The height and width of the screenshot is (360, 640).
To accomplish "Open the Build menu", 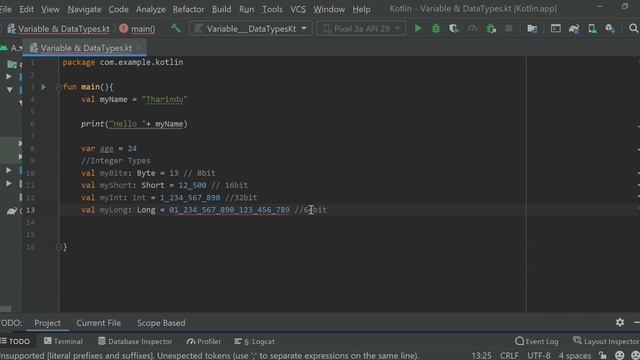I will [x=222, y=9].
